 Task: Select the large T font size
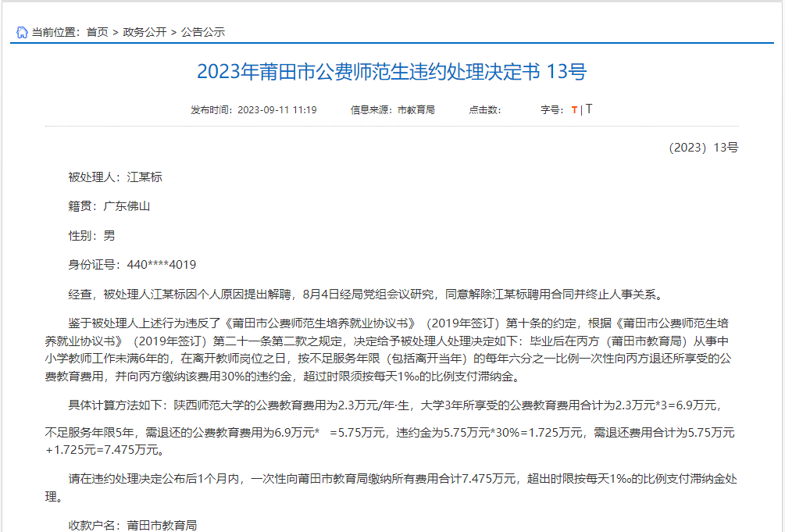589,109
